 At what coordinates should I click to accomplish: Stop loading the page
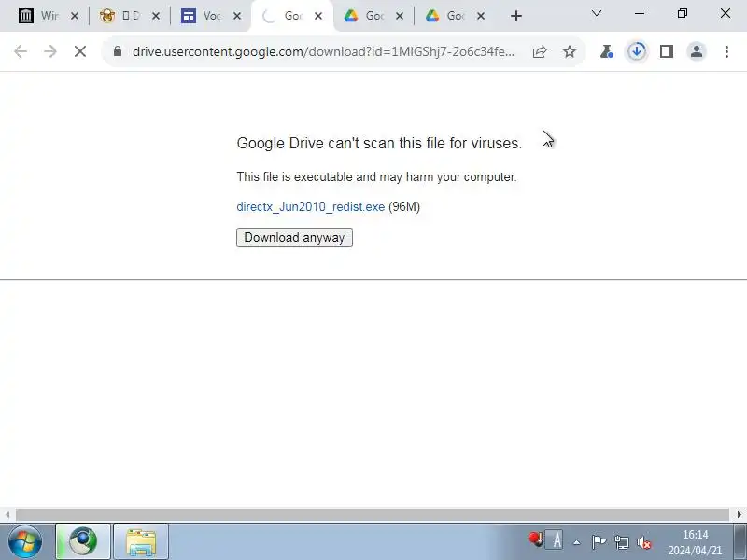80,51
